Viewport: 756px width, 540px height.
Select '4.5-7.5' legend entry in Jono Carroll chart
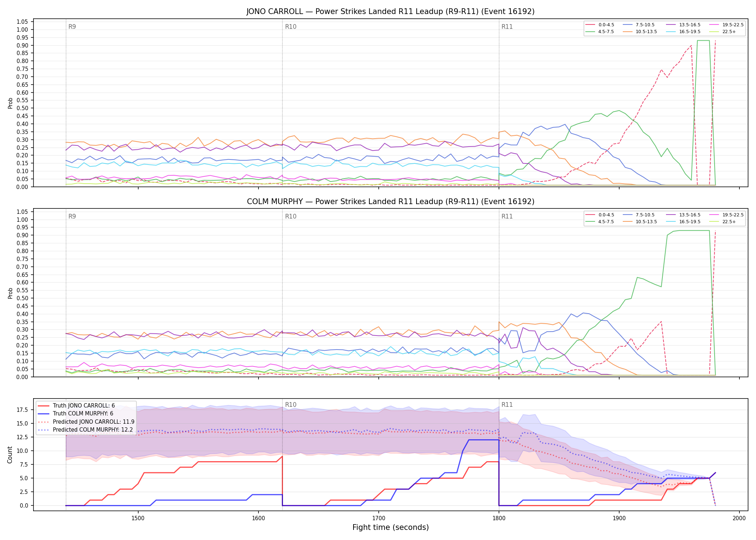click(600, 32)
